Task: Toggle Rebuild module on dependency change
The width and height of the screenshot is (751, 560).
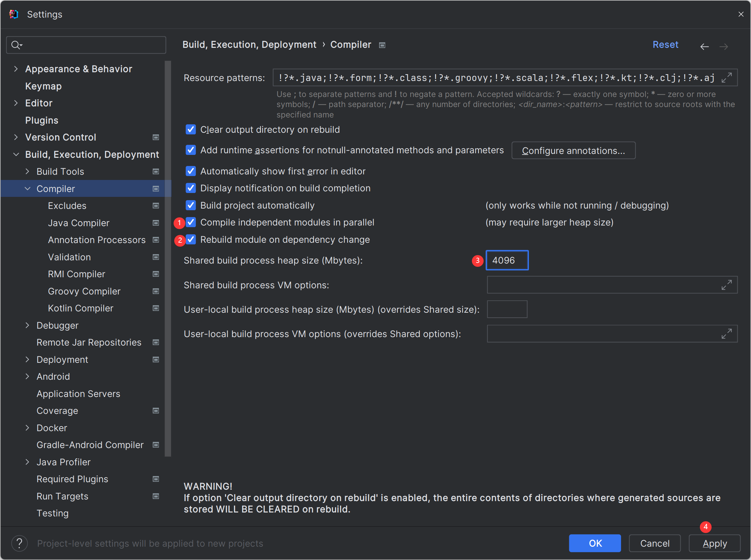Action: 191,239
